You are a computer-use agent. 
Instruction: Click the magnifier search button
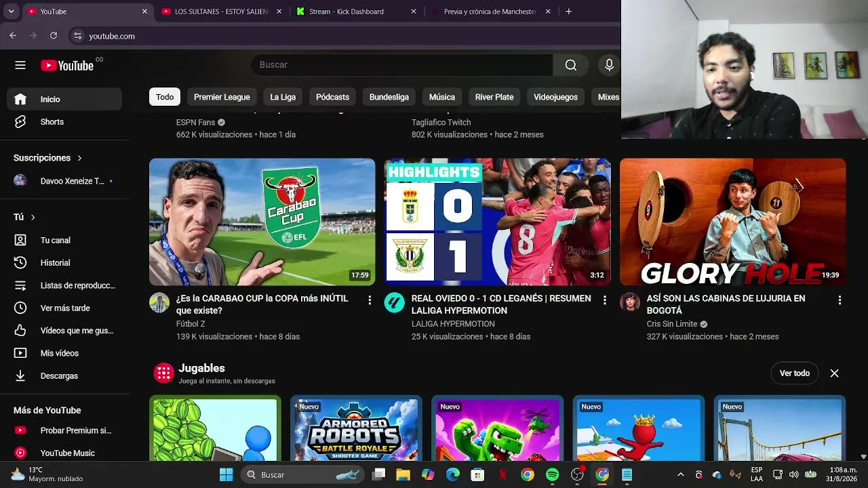[x=571, y=65]
